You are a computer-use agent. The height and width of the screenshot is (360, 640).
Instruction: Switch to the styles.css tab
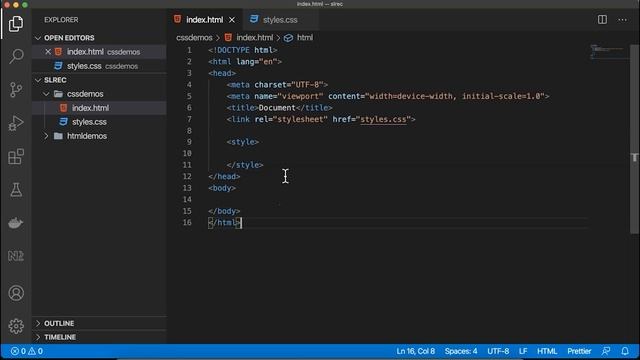point(280,20)
